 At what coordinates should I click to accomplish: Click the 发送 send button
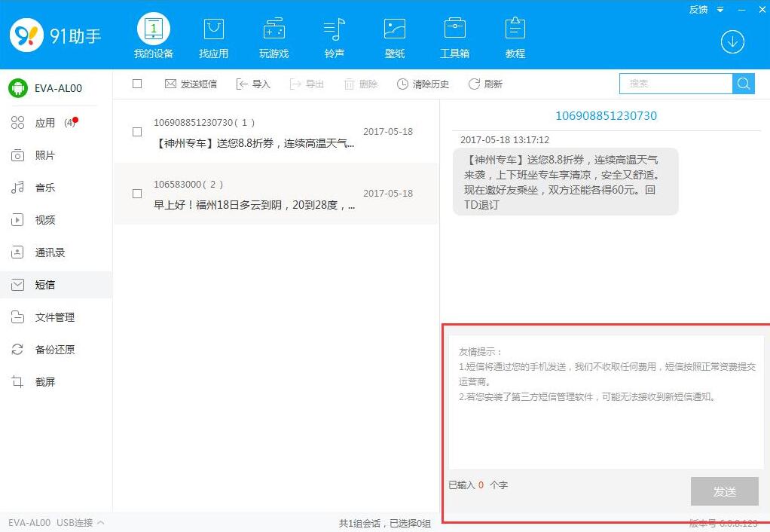724,491
